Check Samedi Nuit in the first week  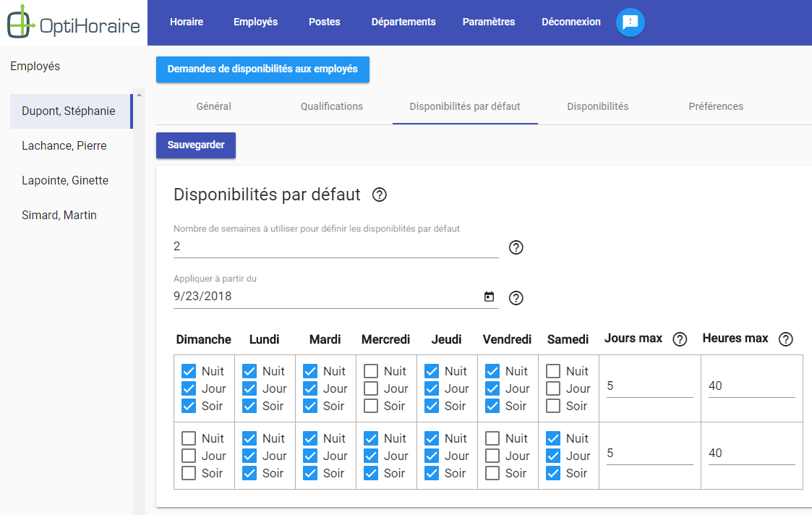(x=553, y=372)
